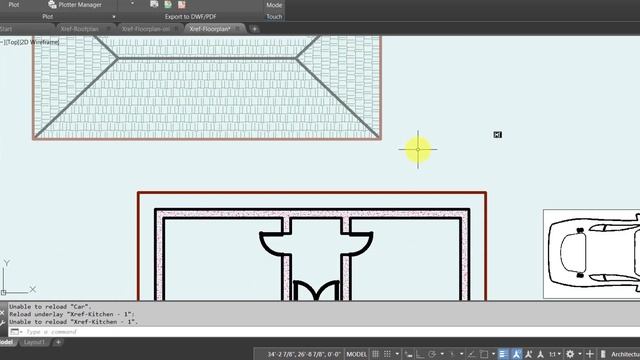Open snap mode settings dropdown
Screen dimensions: 640x360
(x=398, y=354)
